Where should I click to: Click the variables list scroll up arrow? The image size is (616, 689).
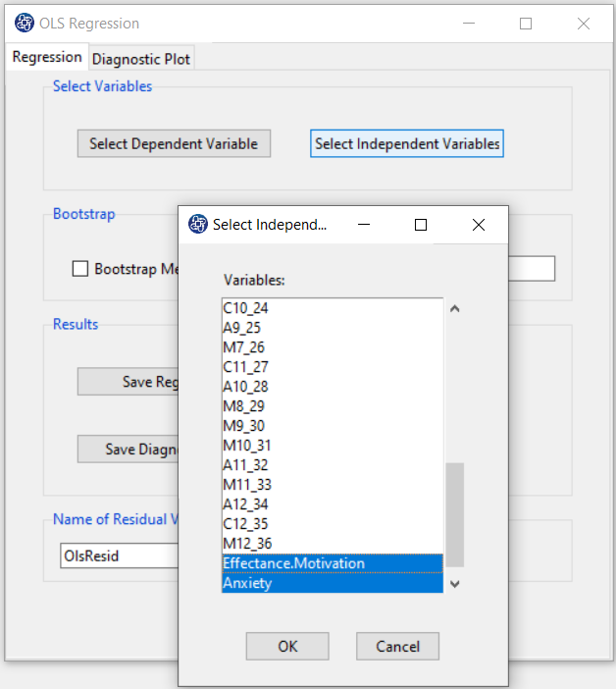point(455,309)
